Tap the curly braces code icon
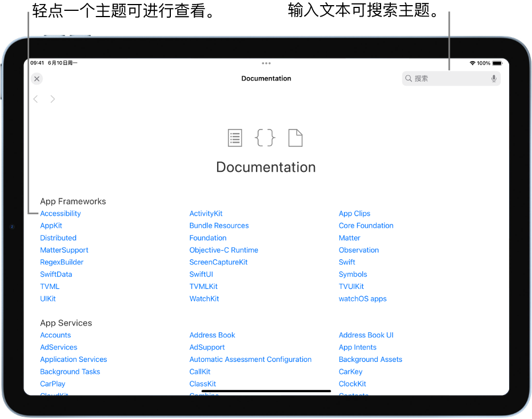The width and height of the screenshot is (532, 419). click(x=265, y=138)
